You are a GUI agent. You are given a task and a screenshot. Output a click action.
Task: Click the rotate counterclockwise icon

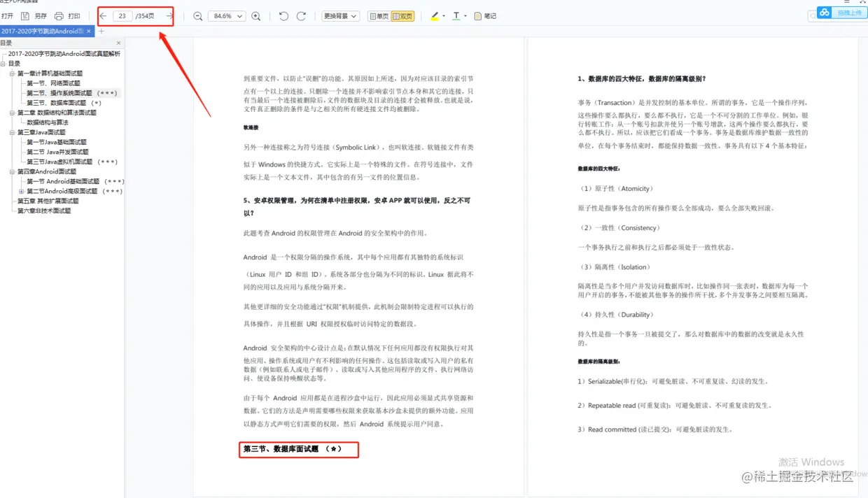coord(283,16)
